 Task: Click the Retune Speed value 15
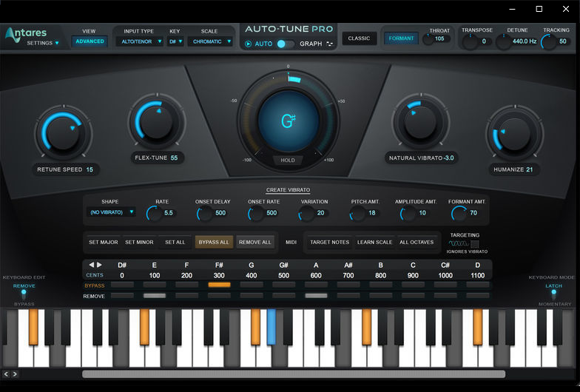click(x=90, y=169)
